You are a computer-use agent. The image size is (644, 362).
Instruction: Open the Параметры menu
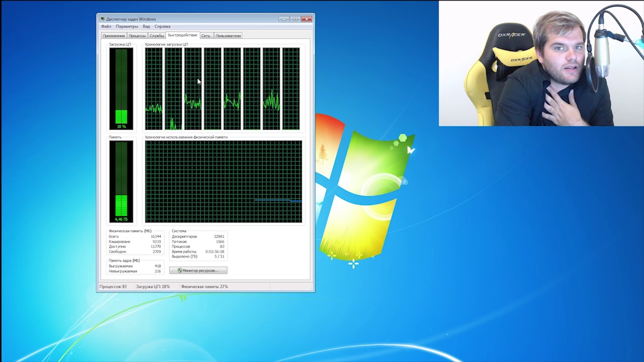coord(127,26)
